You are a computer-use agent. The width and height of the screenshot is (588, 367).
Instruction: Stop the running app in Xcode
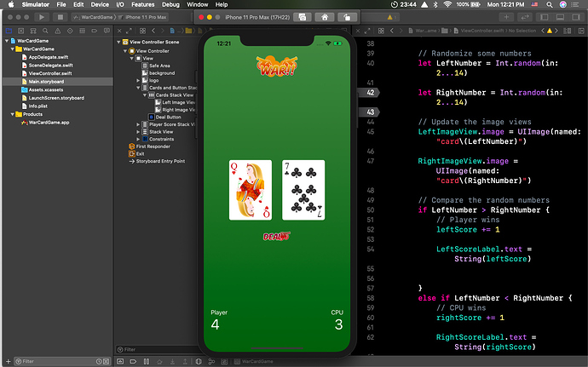tap(60, 17)
